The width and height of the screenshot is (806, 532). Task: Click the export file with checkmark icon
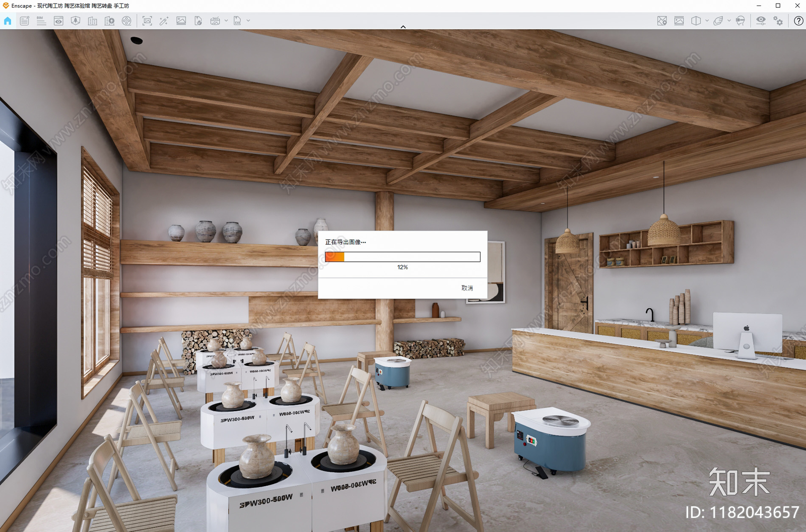pos(198,21)
